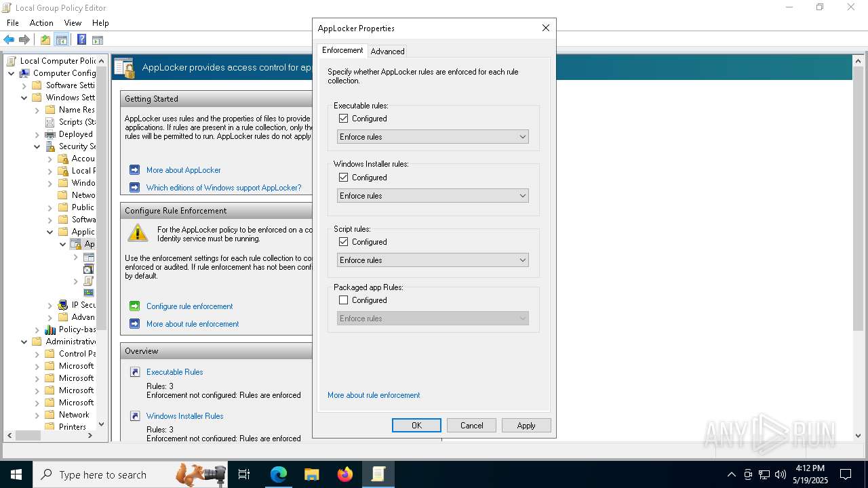Open the Action menu
This screenshot has height=488, width=868.
[x=41, y=23]
